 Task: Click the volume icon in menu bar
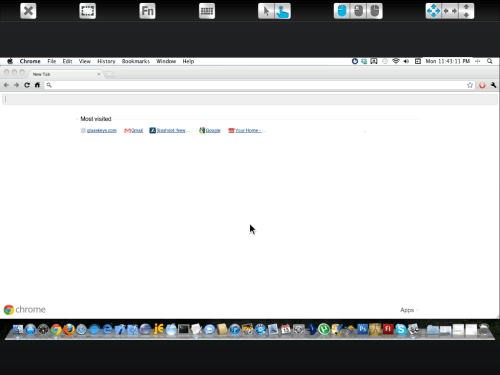(x=406, y=61)
